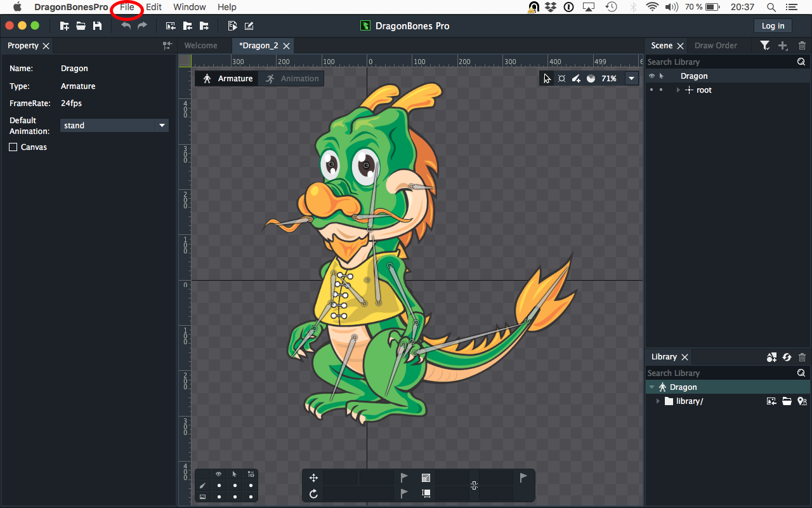This screenshot has height=508, width=812.
Task: Open macOS Spotlight search
Action: click(771, 7)
